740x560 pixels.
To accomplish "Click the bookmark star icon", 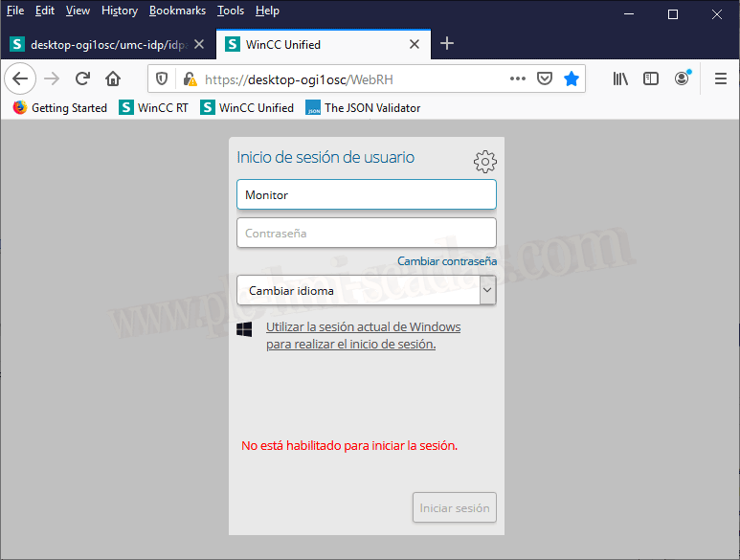I will click(572, 78).
